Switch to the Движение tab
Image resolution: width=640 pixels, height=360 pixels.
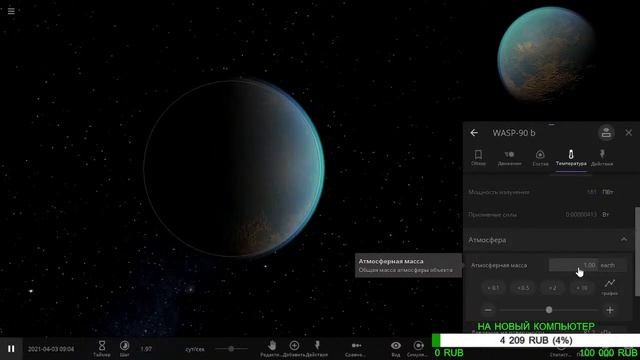tap(509, 158)
